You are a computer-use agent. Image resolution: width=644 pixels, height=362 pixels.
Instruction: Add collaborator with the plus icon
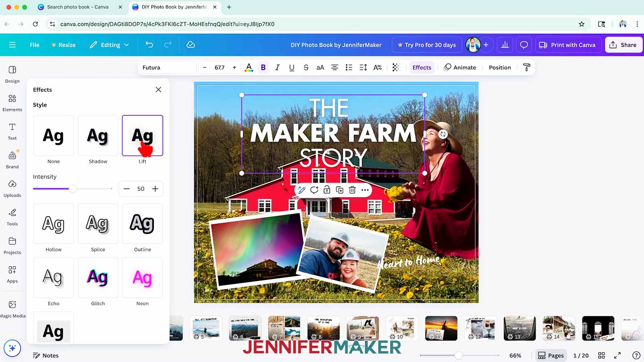point(486,45)
